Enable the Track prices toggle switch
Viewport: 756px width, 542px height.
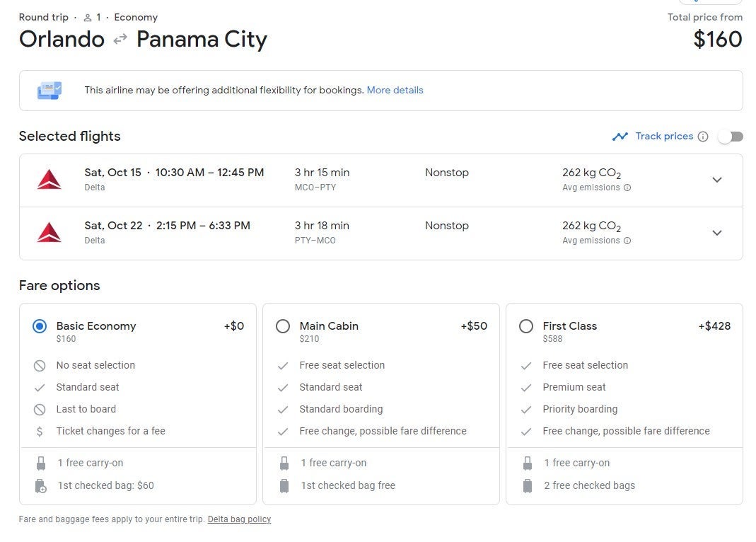(x=731, y=137)
